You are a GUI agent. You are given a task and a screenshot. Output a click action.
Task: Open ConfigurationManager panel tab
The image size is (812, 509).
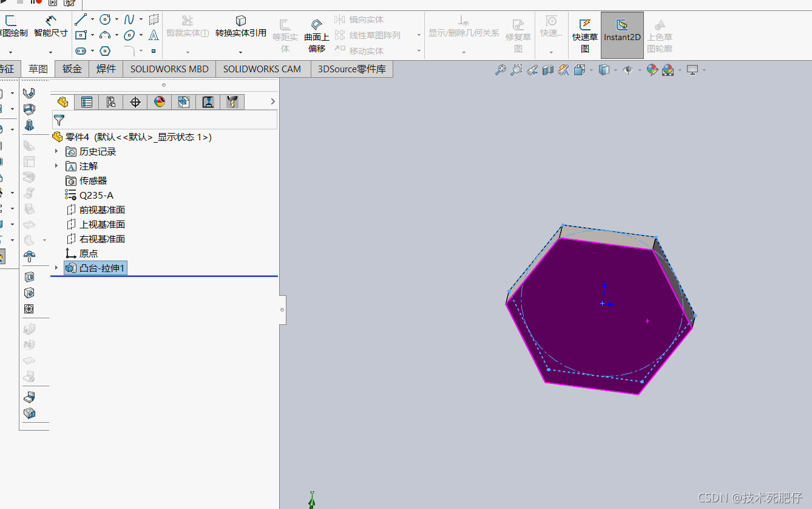coord(111,102)
